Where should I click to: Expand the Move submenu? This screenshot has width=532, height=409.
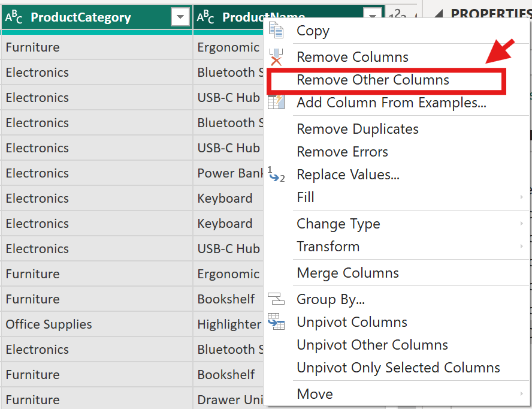[521, 394]
